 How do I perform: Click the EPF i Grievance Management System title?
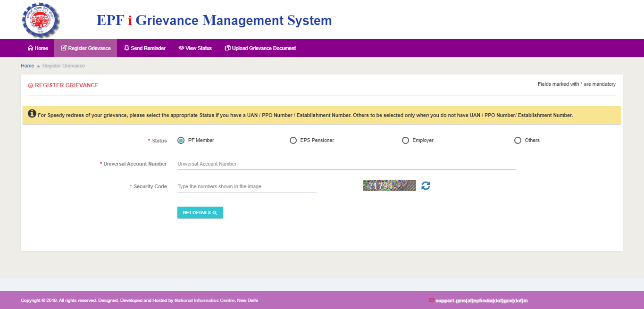214,20
